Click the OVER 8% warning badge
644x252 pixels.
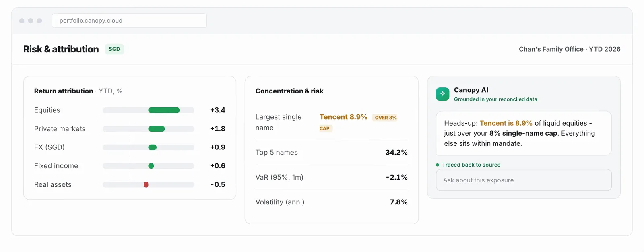tap(386, 118)
